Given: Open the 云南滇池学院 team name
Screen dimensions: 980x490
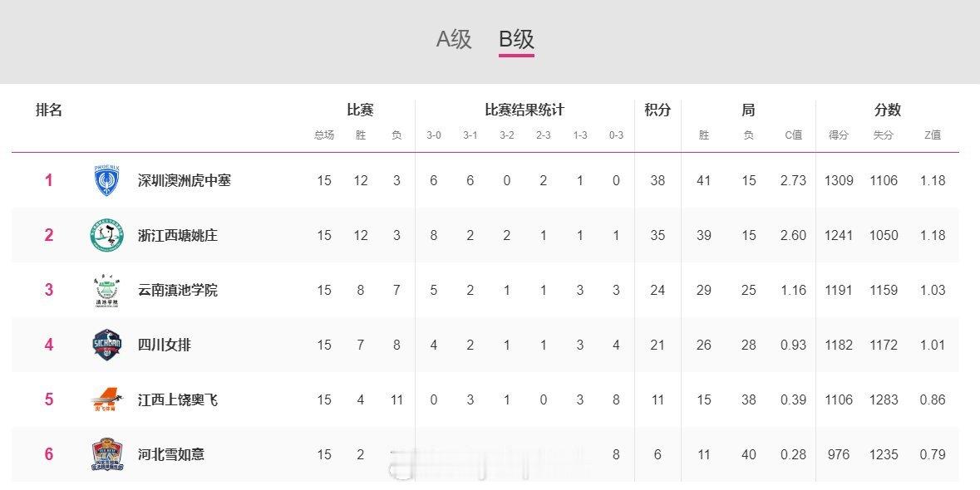Looking at the screenshot, I should tap(177, 291).
